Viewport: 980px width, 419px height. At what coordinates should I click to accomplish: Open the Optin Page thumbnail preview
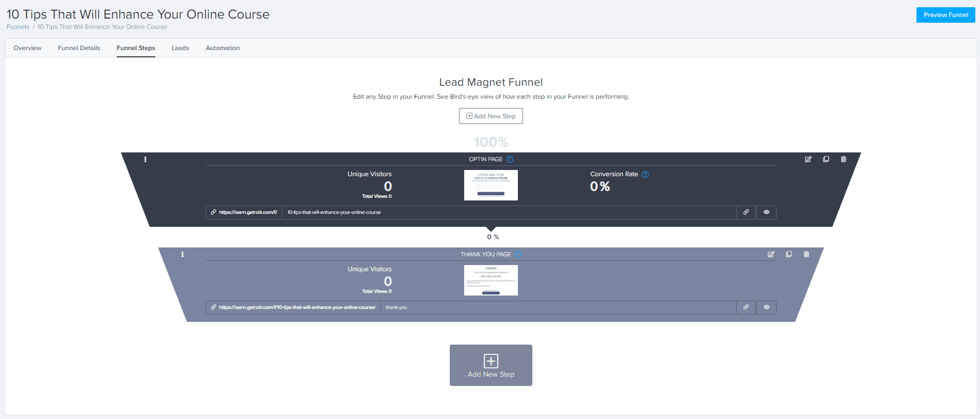(x=491, y=185)
